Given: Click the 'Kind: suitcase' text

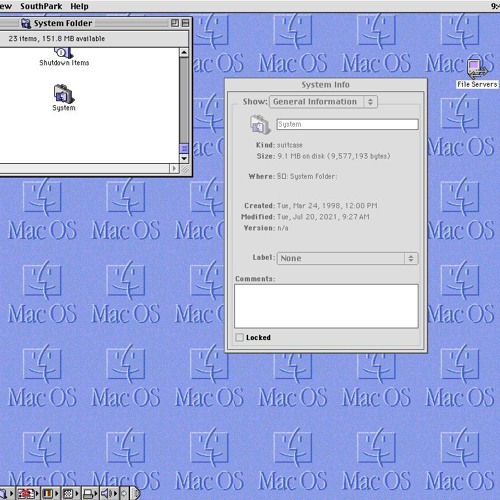Looking at the screenshot, I should pyautogui.click(x=279, y=145).
